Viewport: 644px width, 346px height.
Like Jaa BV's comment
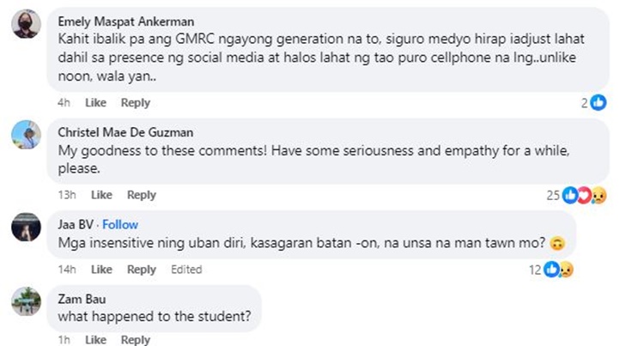click(x=101, y=270)
